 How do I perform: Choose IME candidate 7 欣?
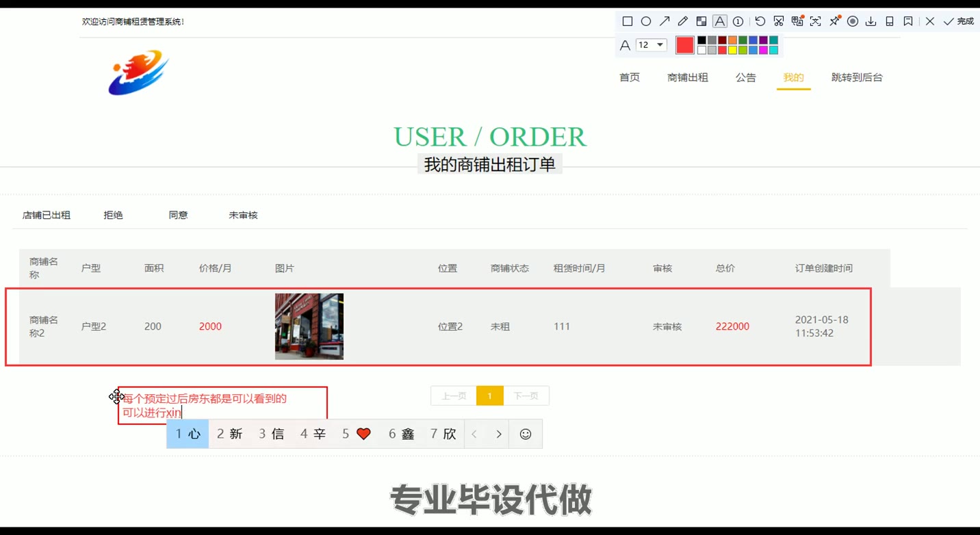(443, 434)
